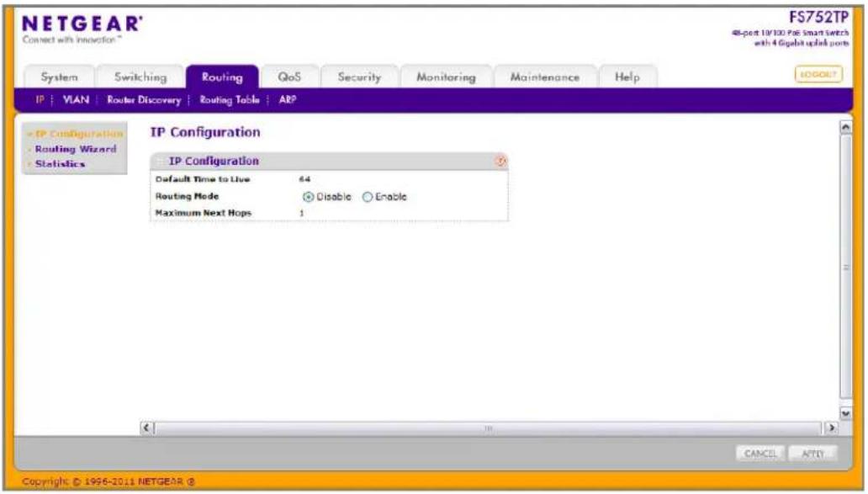Image resolution: width=868 pixels, height=494 pixels.
Task: Select the VLAN submenu item
Action: coord(76,99)
